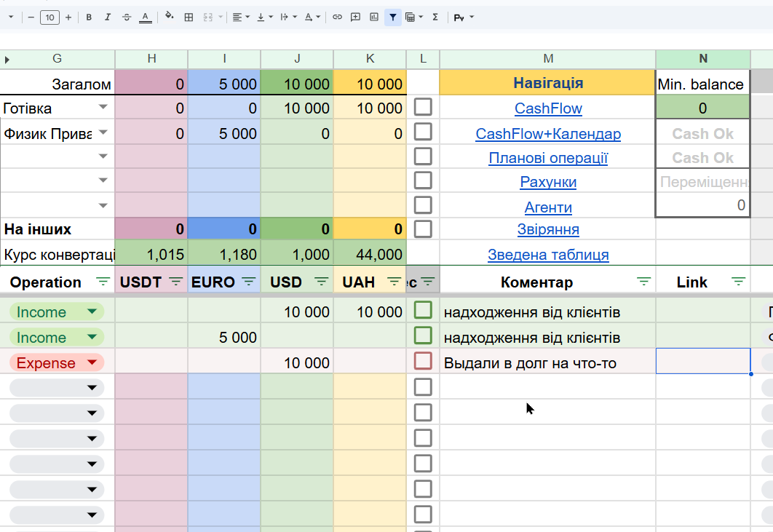Select column M header

coord(547,59)
